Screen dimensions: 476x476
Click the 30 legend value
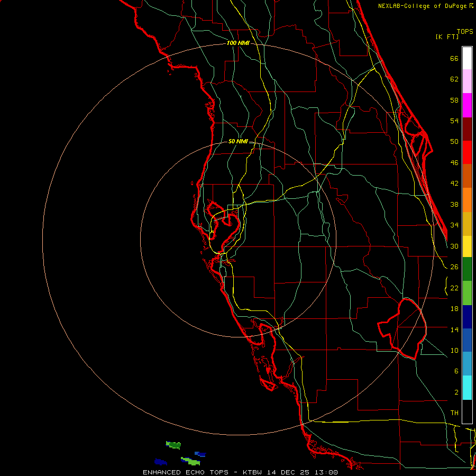click(x=454, y=246)
